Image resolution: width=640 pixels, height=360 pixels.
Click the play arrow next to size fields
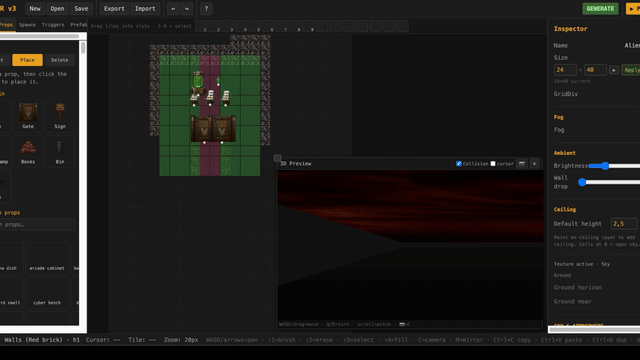pos(614,70)
